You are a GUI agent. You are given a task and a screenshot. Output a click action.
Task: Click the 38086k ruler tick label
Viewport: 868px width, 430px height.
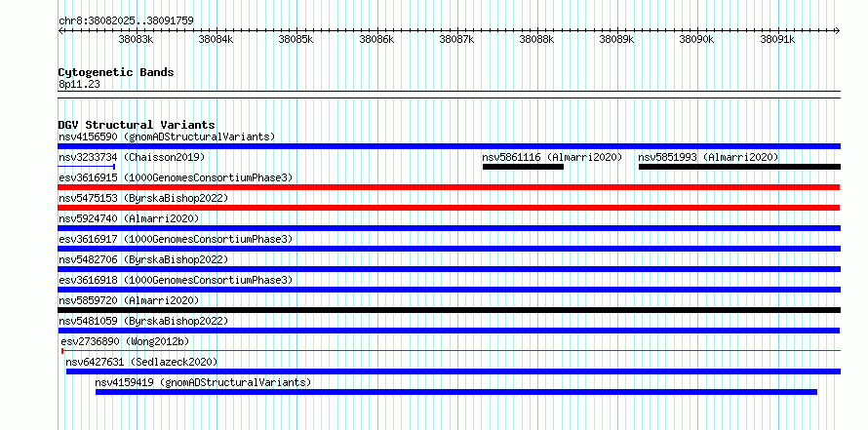tap(377, 40)
